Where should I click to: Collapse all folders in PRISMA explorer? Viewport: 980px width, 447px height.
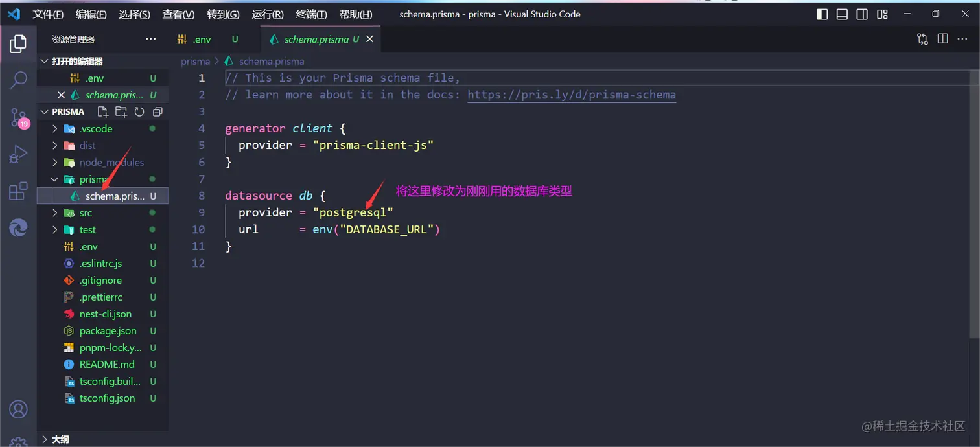click(x=157, y=111)
